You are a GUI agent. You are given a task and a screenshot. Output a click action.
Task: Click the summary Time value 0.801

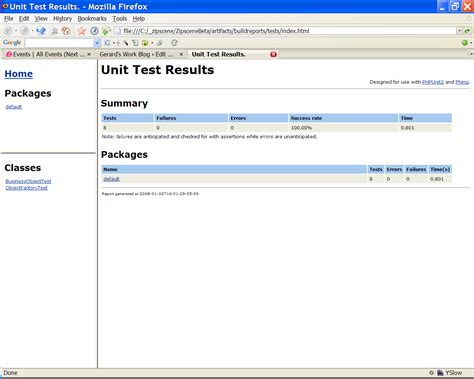coord(407,128)
